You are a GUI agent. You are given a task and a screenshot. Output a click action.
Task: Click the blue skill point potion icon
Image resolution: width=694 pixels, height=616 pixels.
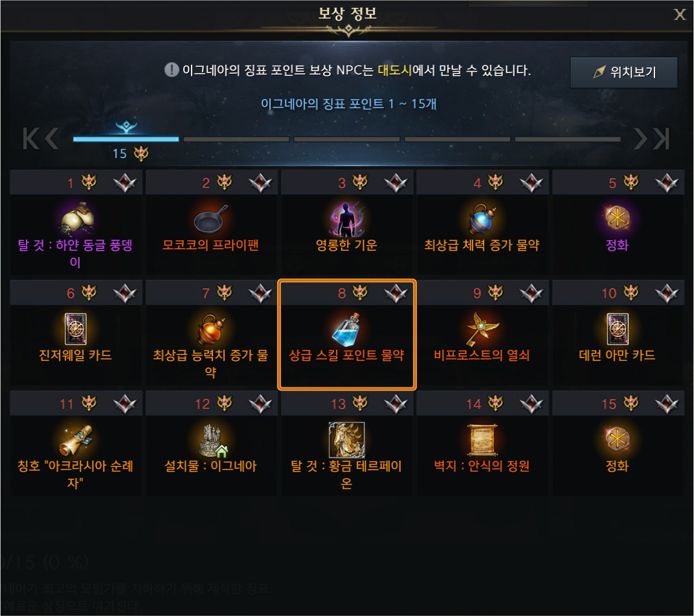pos(346,329)
